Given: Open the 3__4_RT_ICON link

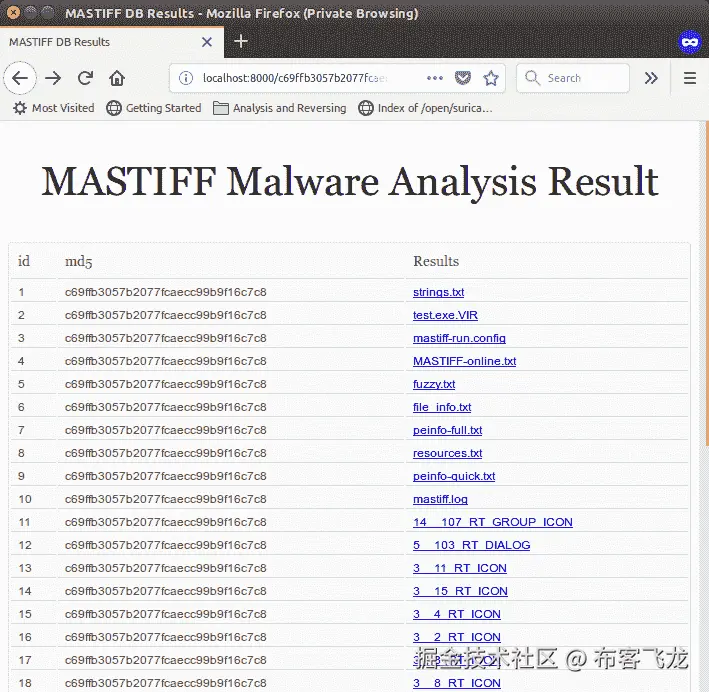Looking at the screenshot, I should click(x=457, y=614).
